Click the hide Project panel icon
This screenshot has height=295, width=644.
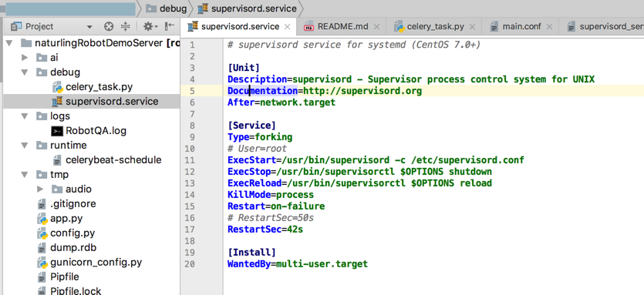point(169,27)
